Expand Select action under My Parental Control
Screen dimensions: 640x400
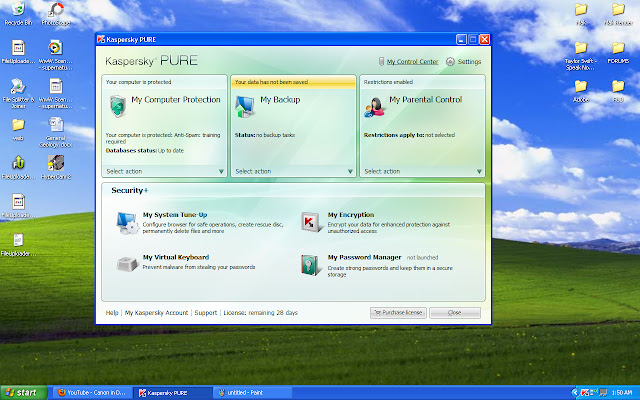click(x=422, y=171)
